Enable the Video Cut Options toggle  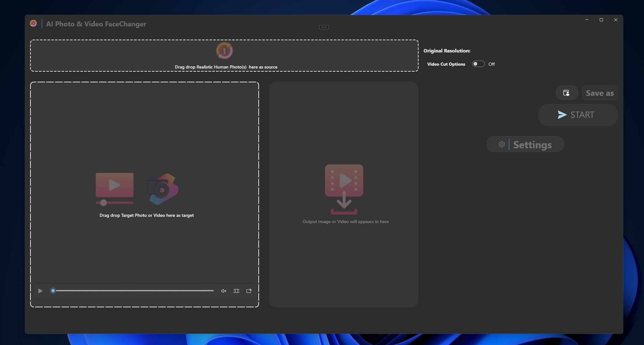478,64
